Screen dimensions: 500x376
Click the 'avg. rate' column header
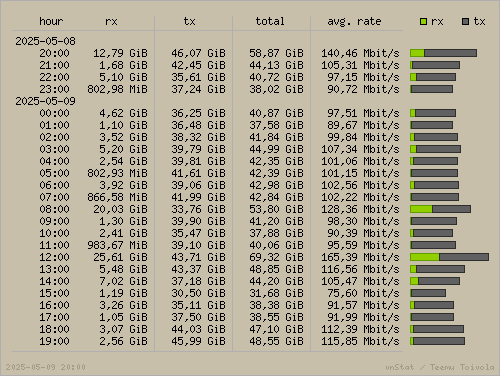coord(354,22)
